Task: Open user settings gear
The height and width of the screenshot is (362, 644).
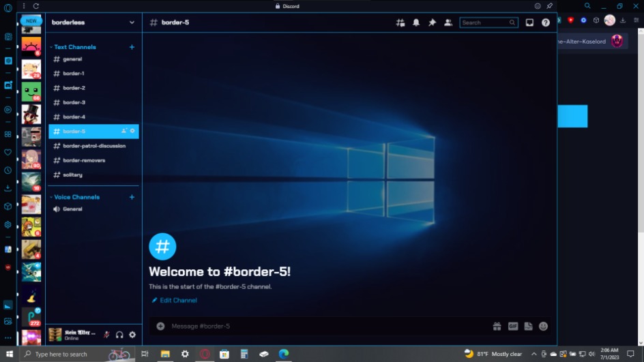Action: (132, 335)
